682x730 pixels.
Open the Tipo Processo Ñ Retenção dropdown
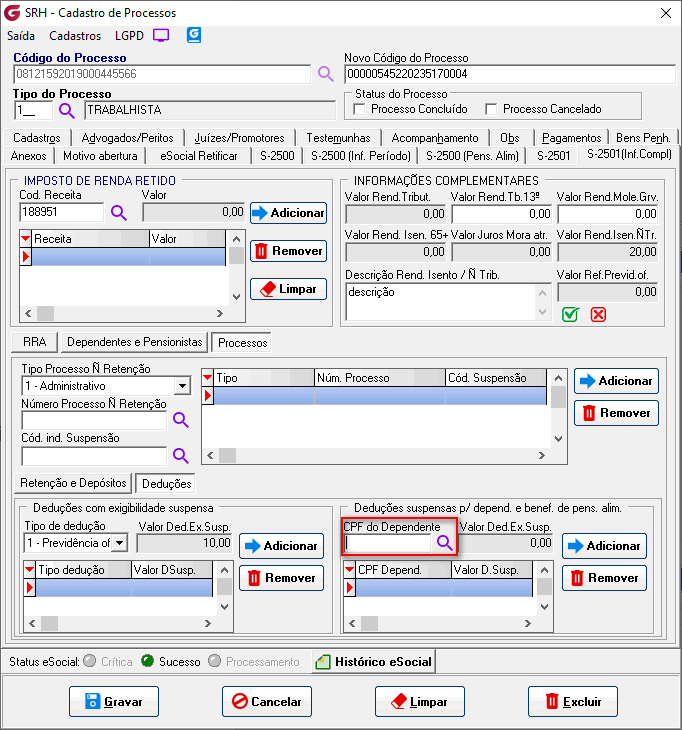coord(181,386)
